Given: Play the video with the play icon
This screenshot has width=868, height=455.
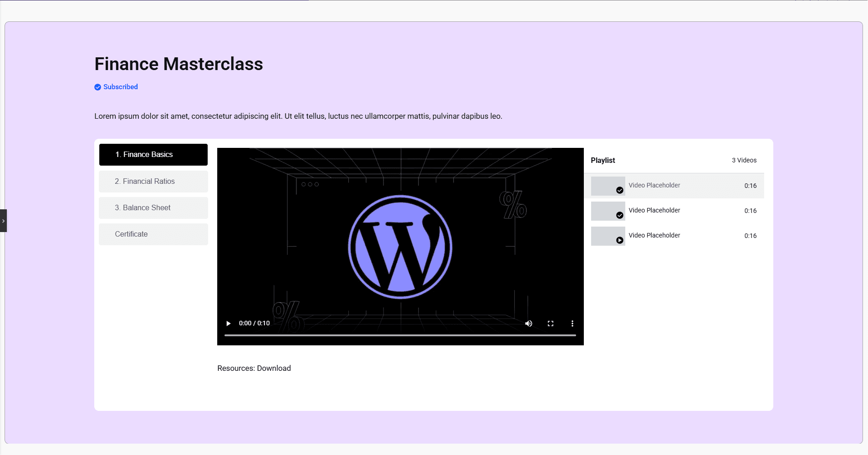Looking at the screenshot, I should [x=228, y=324].
